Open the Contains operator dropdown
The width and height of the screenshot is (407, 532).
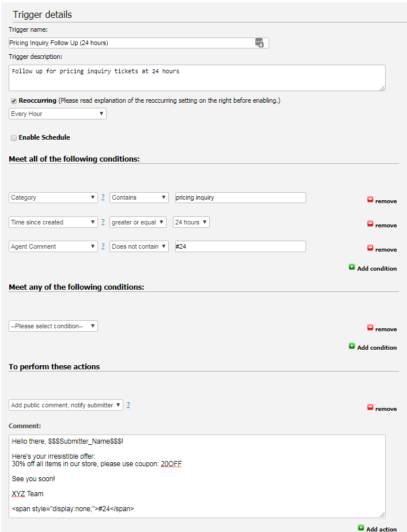point(138,197)
